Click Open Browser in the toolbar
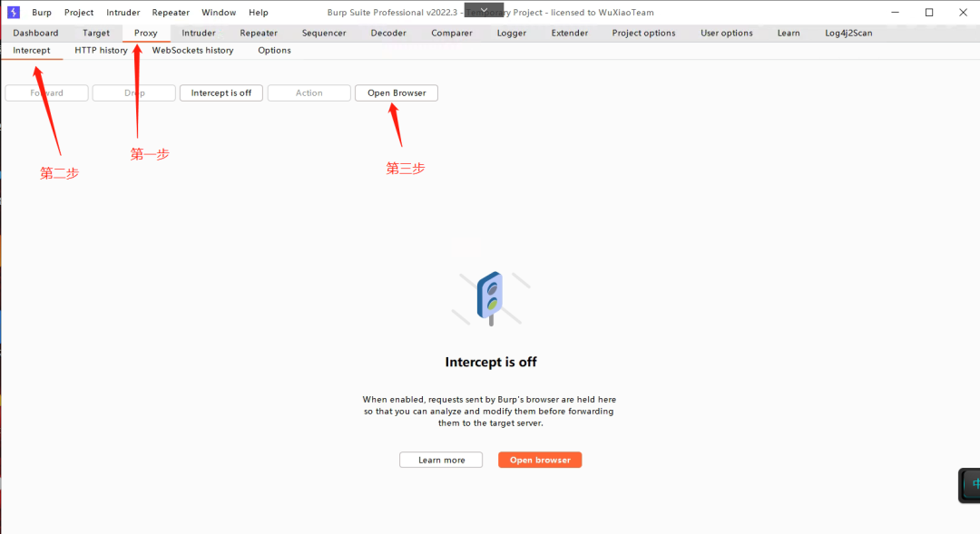Viewport: 980px width, 534px height. [397, 93]
